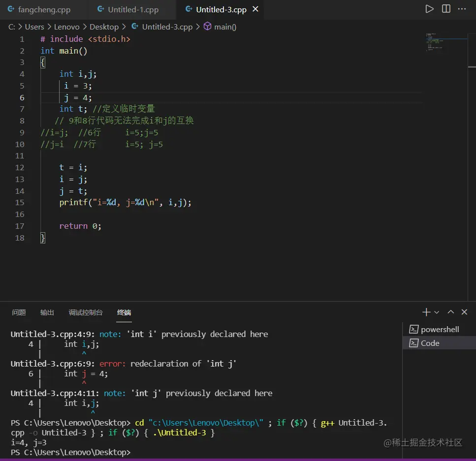Click the C: breadcrumb segment
The width and height of the screenshot is (476, 461).
click(x=11, y=27)
